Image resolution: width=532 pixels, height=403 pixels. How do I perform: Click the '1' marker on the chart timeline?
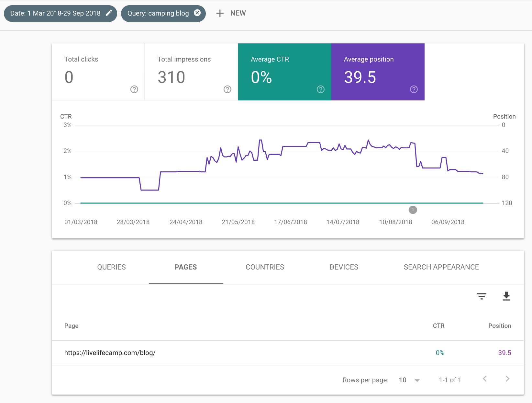[413, 210]
